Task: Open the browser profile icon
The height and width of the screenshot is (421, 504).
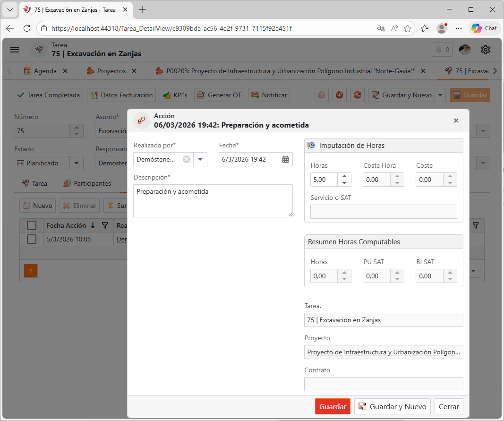Action: tap(442, 28)
